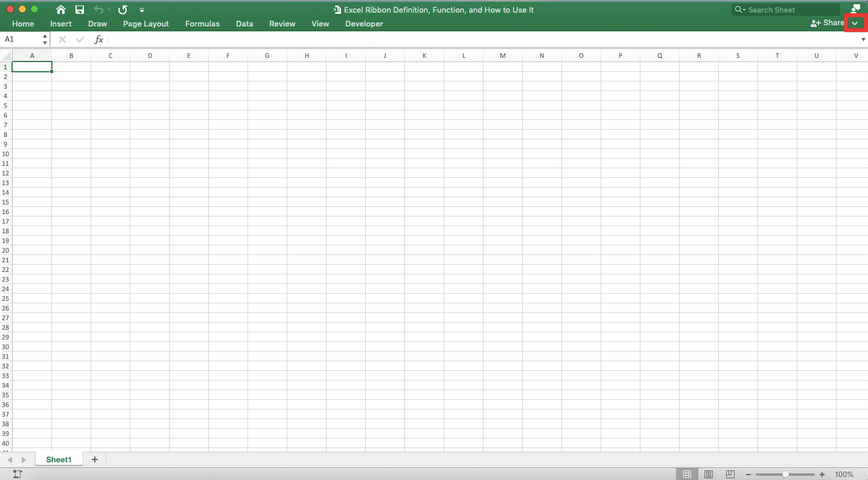The width and height of the screenshot is (868, 480).
Task: Click inside the formula bar
Action: click(483, 39)
